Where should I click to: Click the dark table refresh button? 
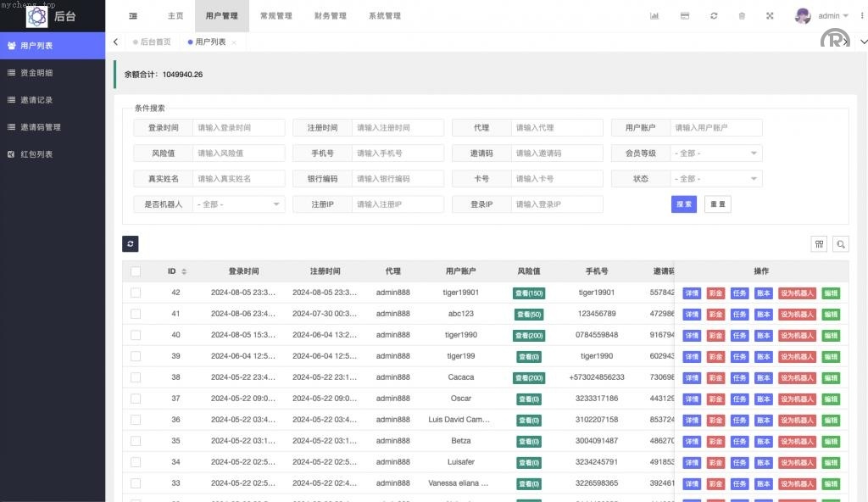[x=131, y=244]
